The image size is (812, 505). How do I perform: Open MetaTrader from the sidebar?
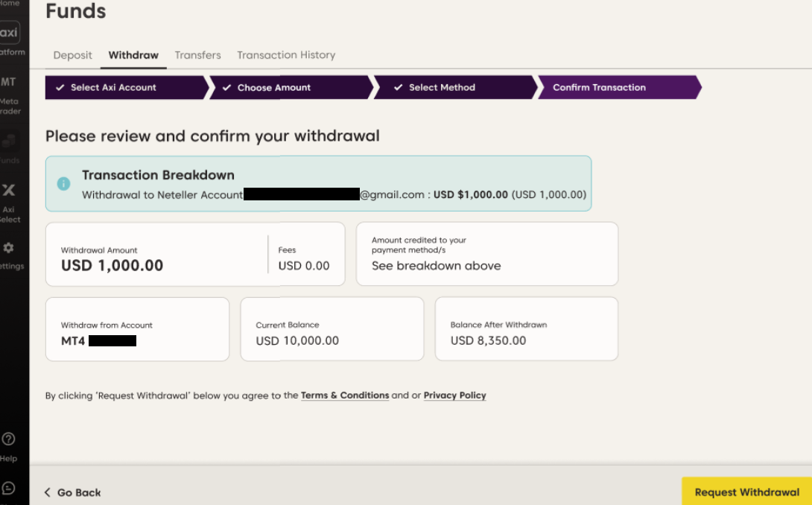point(9,82)
